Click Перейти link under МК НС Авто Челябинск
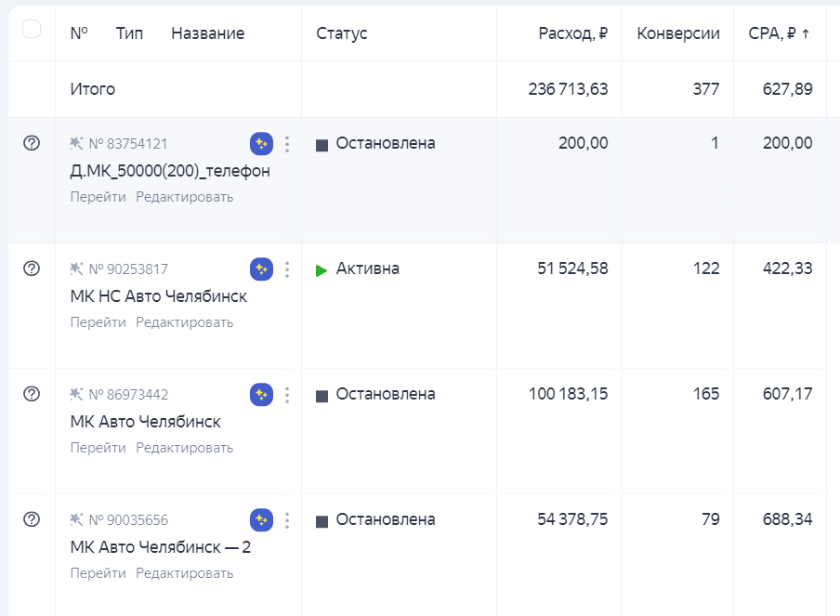The width and height of the screenshot is (840, 616). tap(99, 321)
